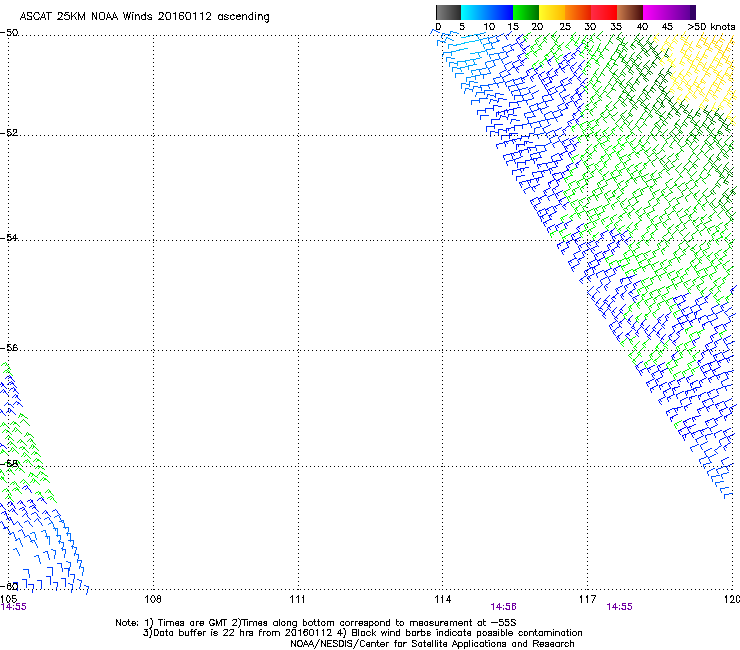
Task: Click the '>50 knots' legend label
Action: pyautogui.click(x=711, y=27)
